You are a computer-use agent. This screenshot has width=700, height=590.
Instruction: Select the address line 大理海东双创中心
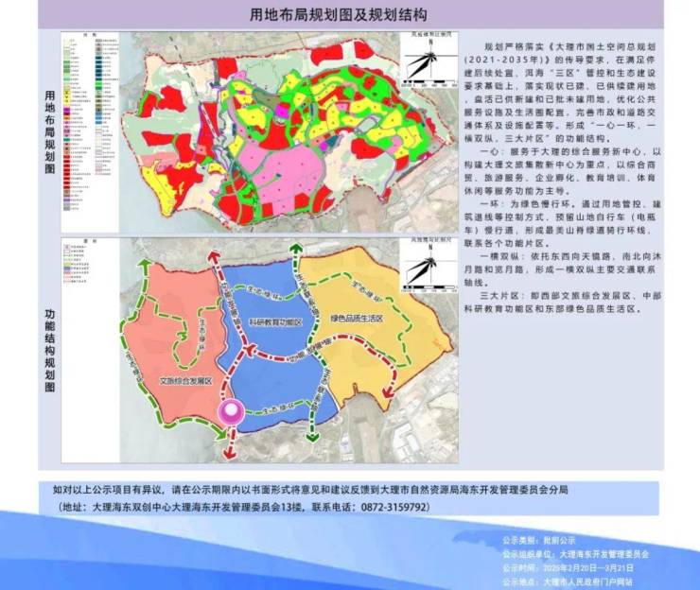tap(242, 507)
